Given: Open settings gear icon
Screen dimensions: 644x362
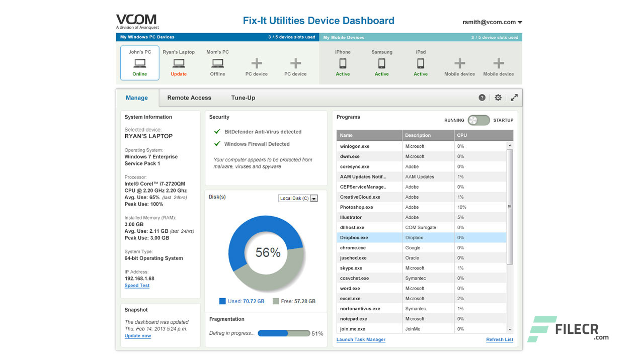Looking at the screenshot, I should (498, 98).
